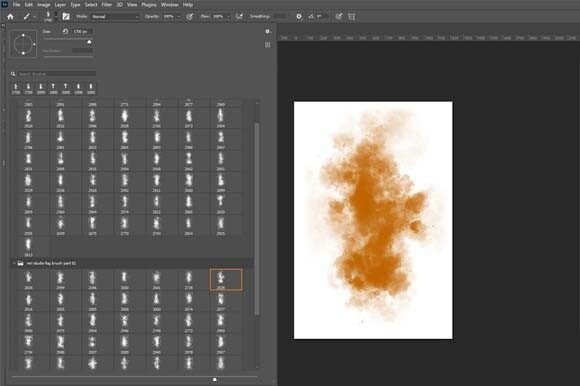The height and width of the screenshot is (386, 580).
Task: Reset brush size with circular arrow icon
Action: coord(65,32)
